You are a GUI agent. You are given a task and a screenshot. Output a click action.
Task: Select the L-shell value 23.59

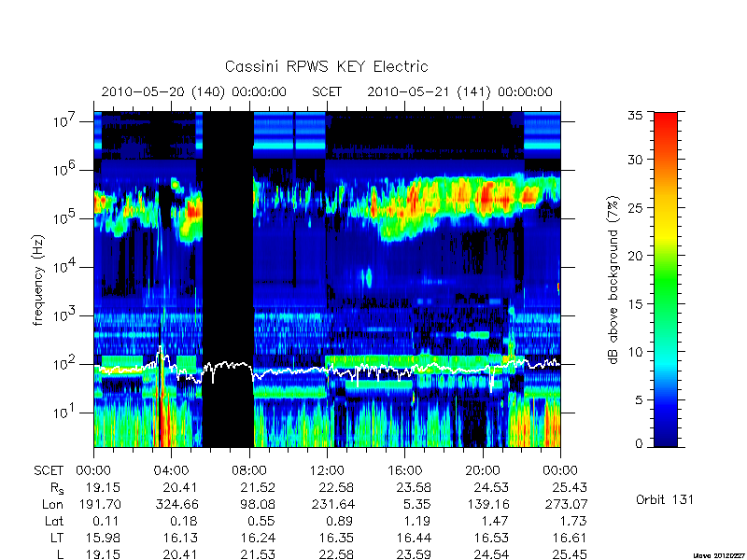(x=414, y=554)
